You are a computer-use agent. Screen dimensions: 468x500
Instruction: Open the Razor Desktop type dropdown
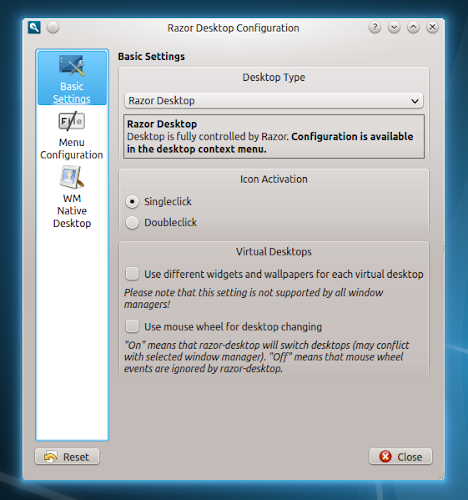(274, 101)
